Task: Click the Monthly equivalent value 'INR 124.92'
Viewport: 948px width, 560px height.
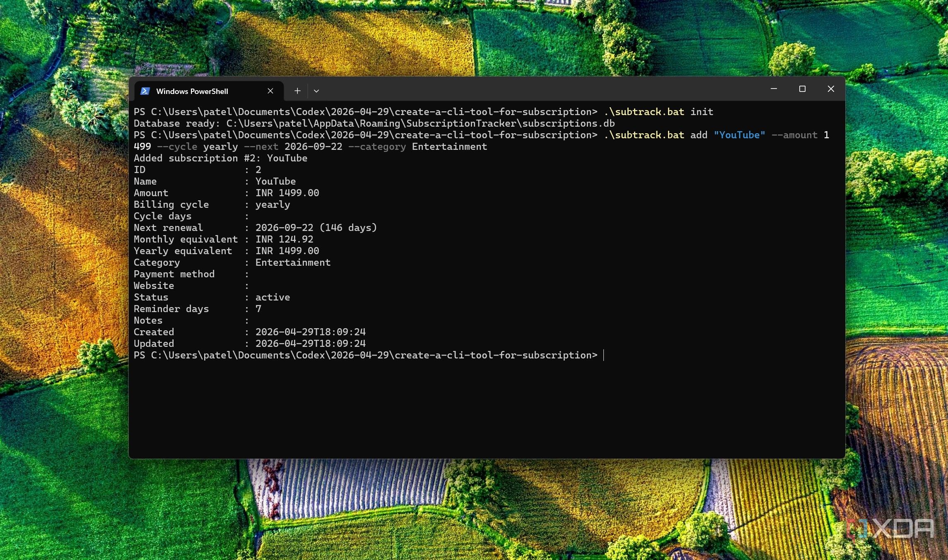Action: point(284,239)
